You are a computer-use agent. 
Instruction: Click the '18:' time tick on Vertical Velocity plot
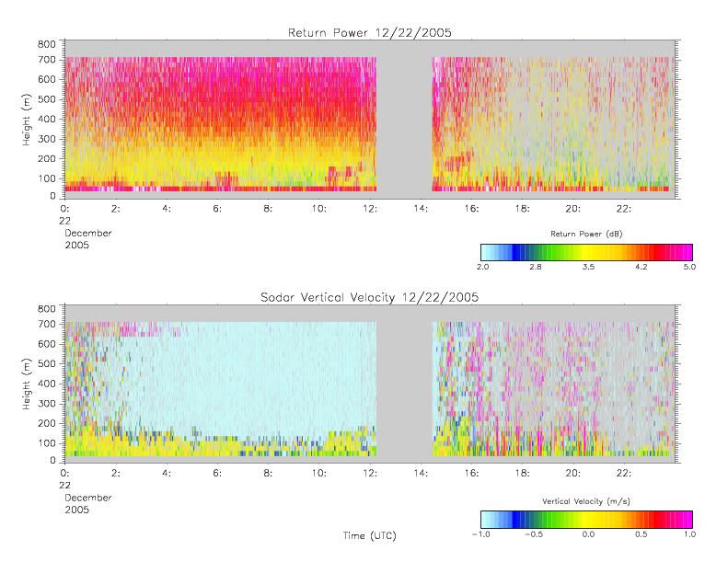(523, 474)
